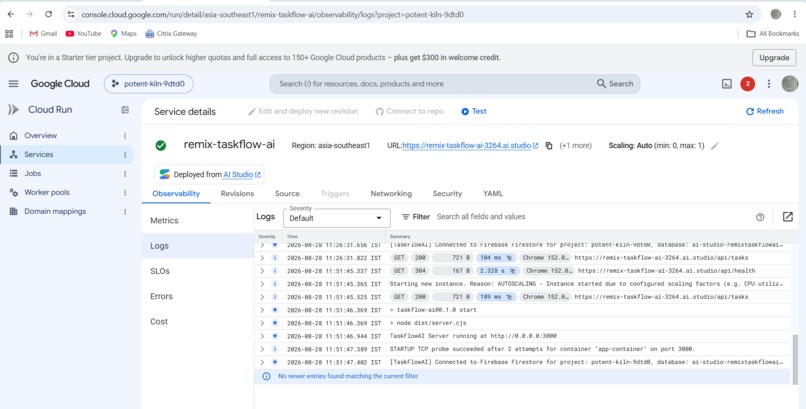Open more options for Worker pools
Screen dimensions: 806x409
(x=125, y=193)
